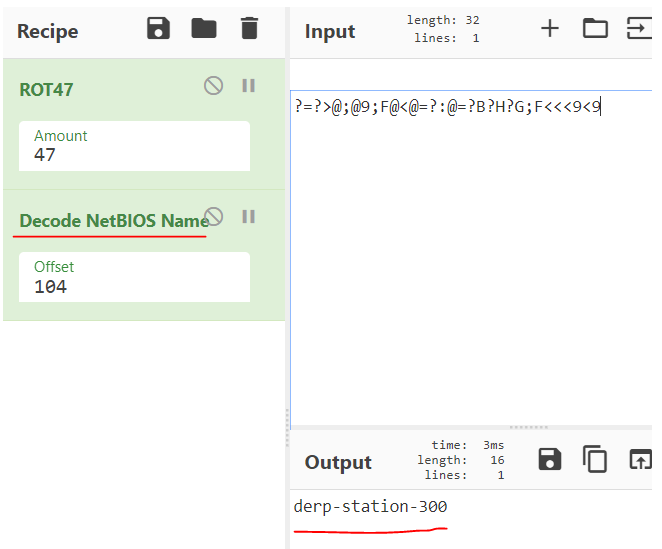662x549 pixels.
Task: Open folder as input
Action: [595, 29]
